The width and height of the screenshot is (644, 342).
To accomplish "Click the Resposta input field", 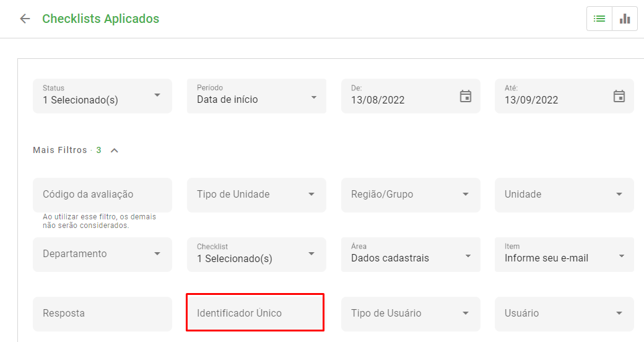I will [102, 314].
